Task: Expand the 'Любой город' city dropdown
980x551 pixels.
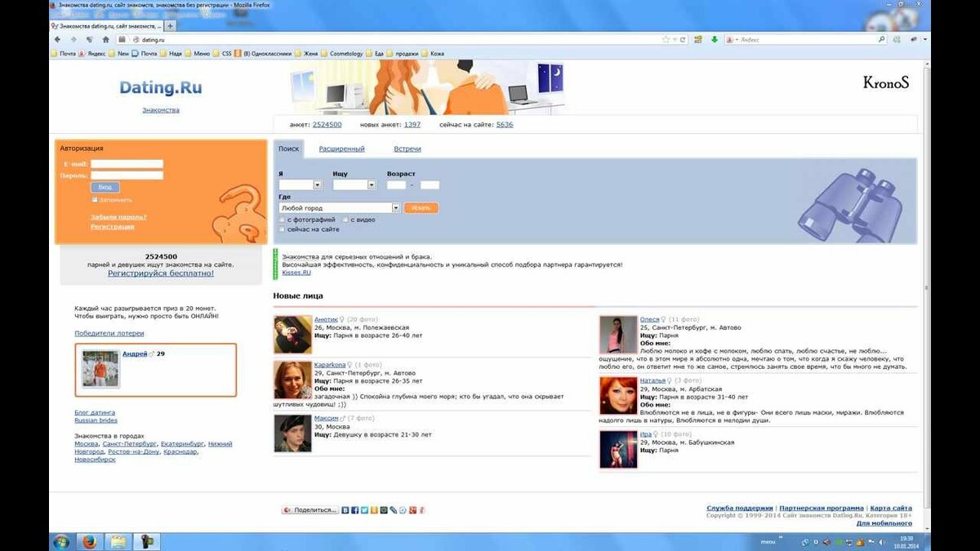Action: (x=340, y=208)
